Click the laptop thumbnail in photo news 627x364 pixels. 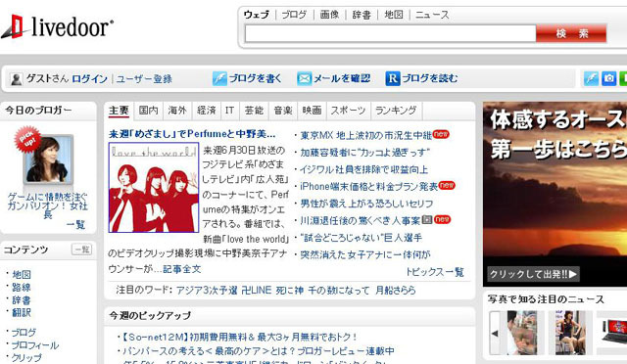[613, 333]
